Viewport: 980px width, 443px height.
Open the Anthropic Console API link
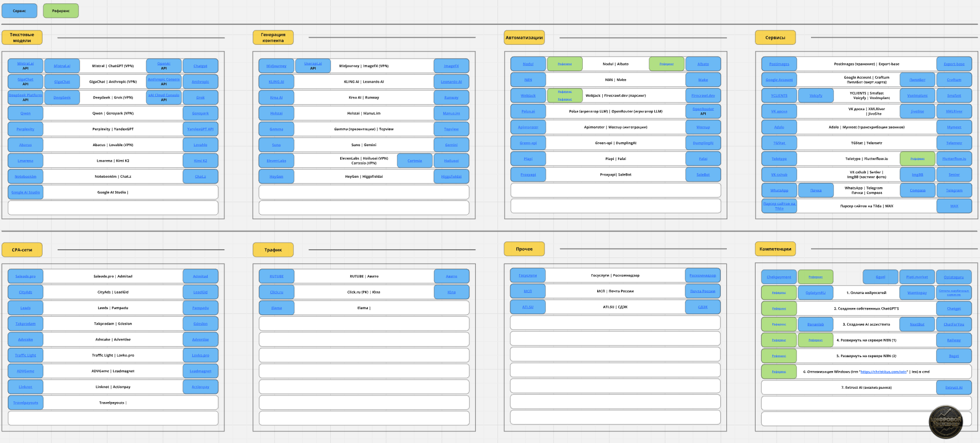tap(164, 81)
